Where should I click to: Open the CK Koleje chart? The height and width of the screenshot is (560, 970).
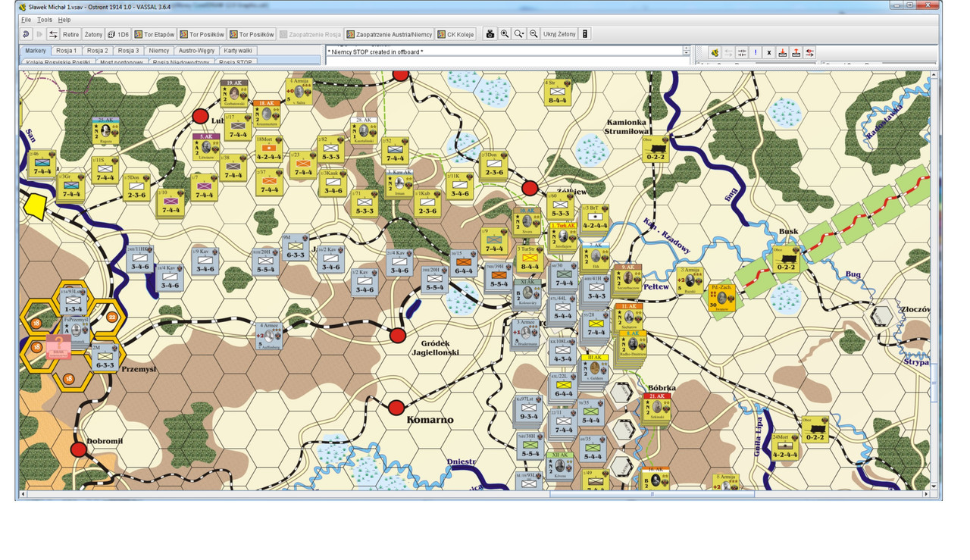tap(455, 34)
